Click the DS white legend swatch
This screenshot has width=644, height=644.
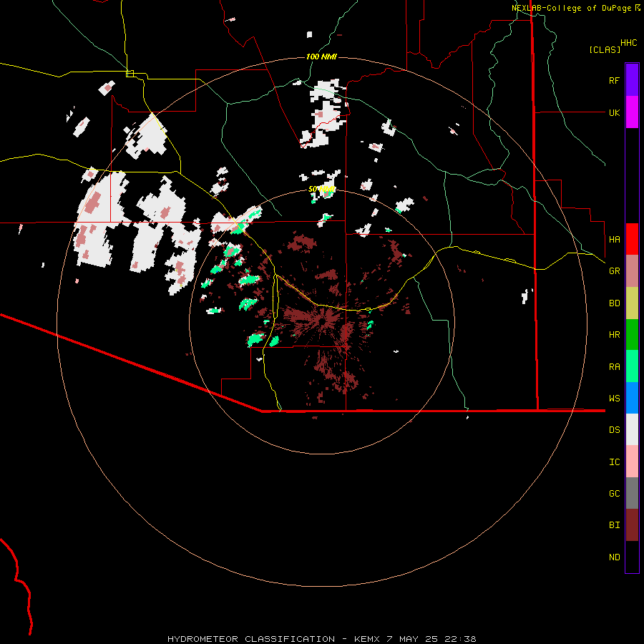[x=632, y=429]
